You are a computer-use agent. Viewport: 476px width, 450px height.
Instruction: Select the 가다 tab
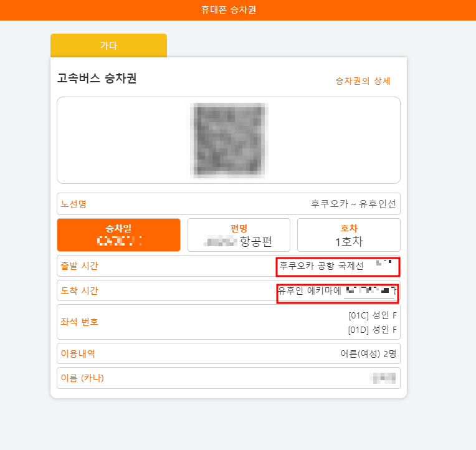coord(108,45)
